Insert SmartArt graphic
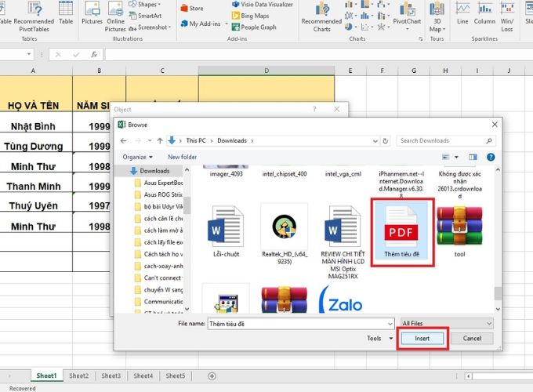Viewport: 533px width, 392px height. [x=146, y=16]
